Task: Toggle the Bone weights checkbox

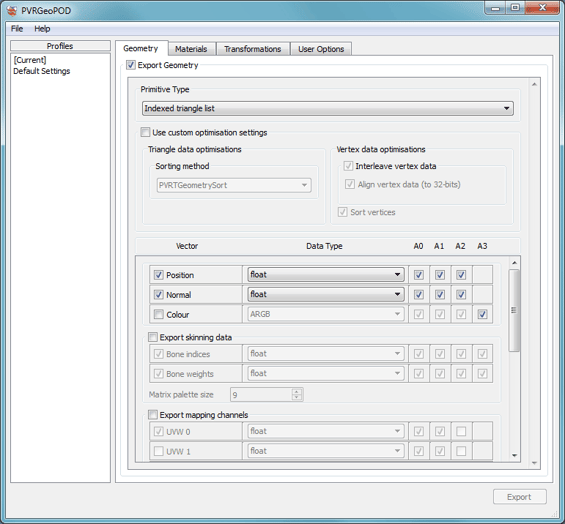Action: [x=159, y=374]
